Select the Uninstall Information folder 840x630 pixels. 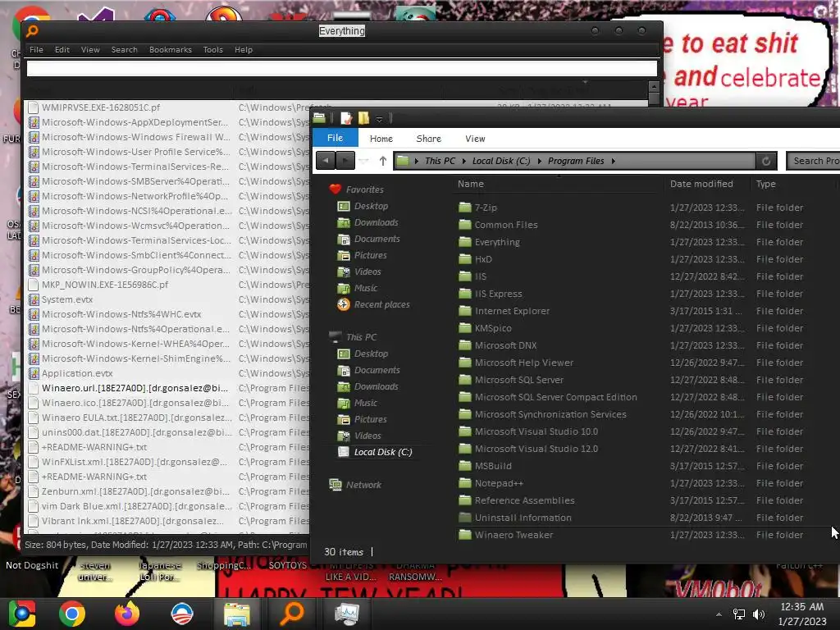523,518
